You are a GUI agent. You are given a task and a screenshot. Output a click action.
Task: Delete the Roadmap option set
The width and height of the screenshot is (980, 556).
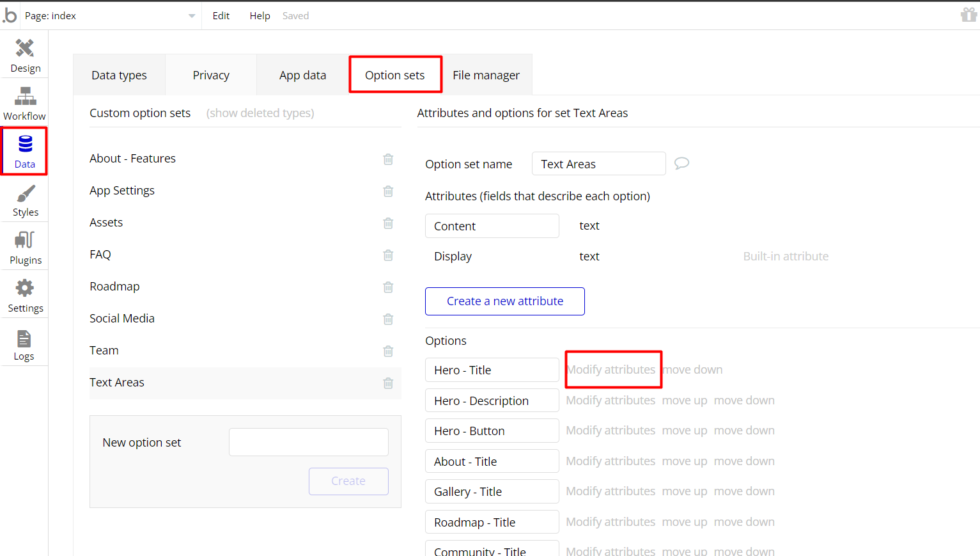point(388,287)
